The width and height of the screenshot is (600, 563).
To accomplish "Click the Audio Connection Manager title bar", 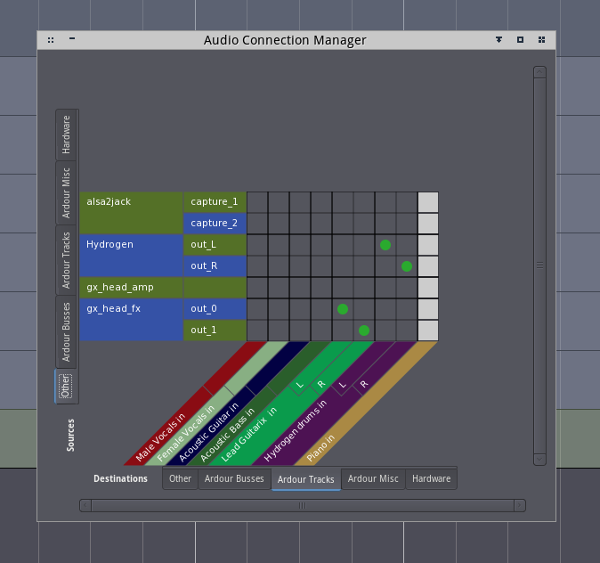I will tap(285, 40).
